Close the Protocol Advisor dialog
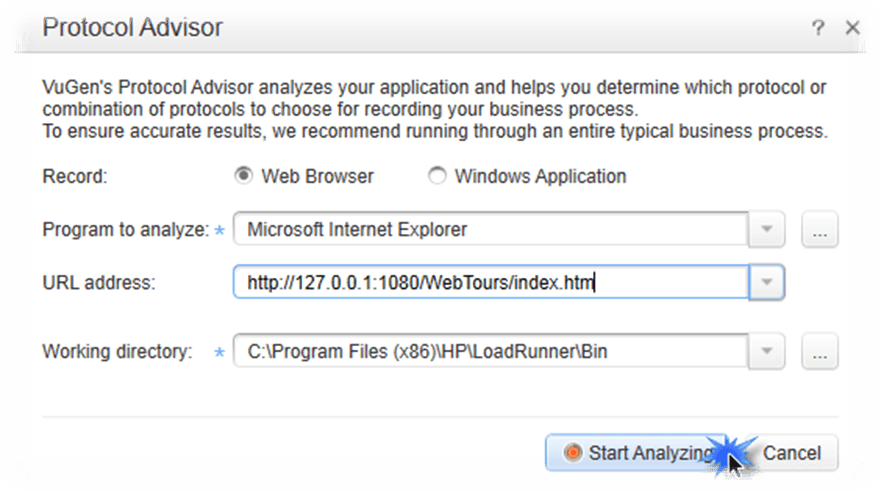Image resolution: width=881 pixels, height=491 pixels. pos(852,28)
